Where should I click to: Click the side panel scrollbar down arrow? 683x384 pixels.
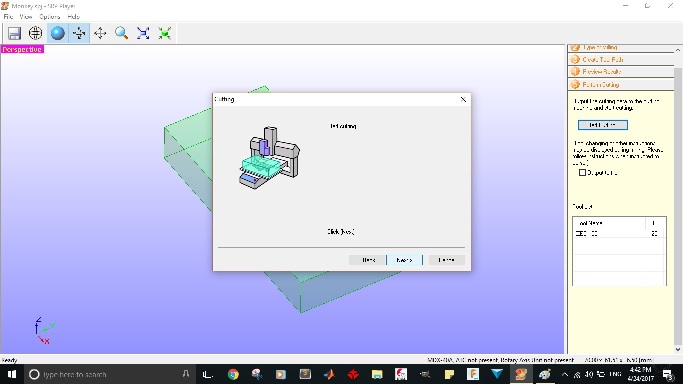[678, 349]
